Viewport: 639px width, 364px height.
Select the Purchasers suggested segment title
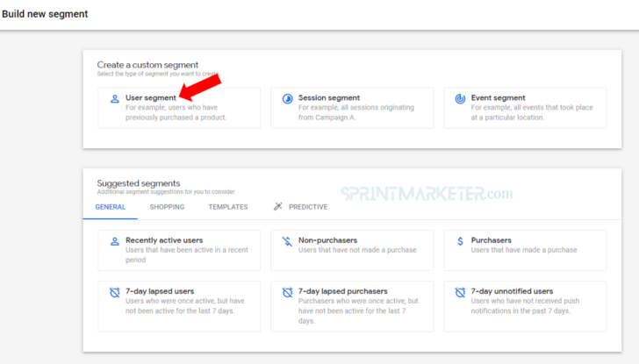point(492,239)
